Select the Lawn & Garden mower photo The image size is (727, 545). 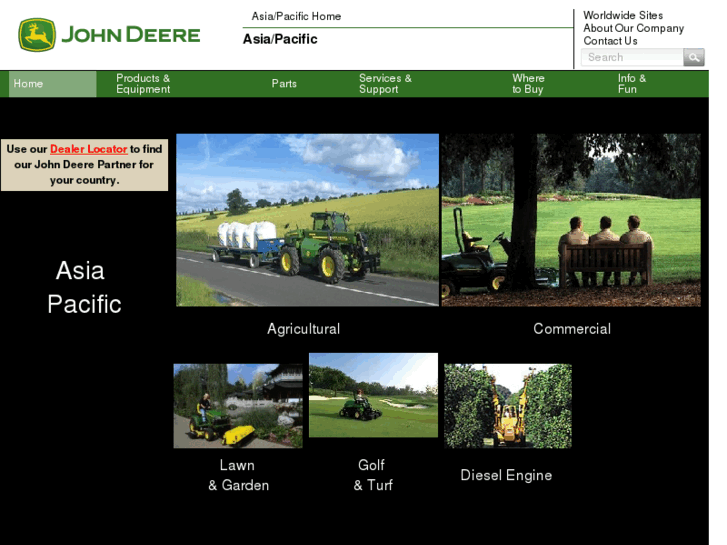(x=238, y=406)
